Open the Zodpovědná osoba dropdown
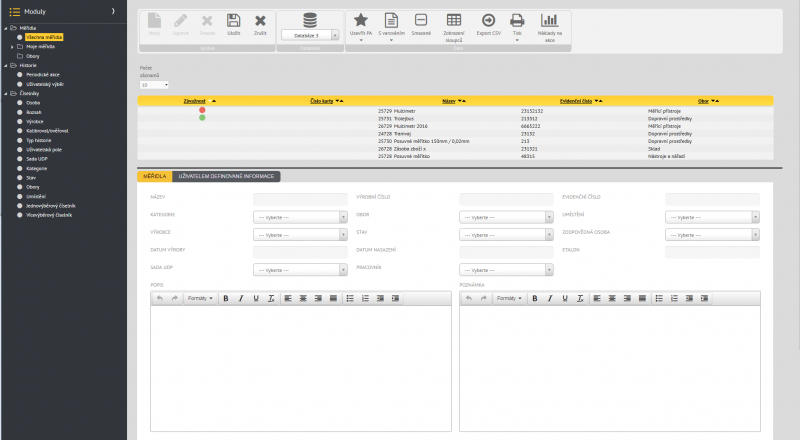This screenshot has width=800, height=440. pos(712,235)
